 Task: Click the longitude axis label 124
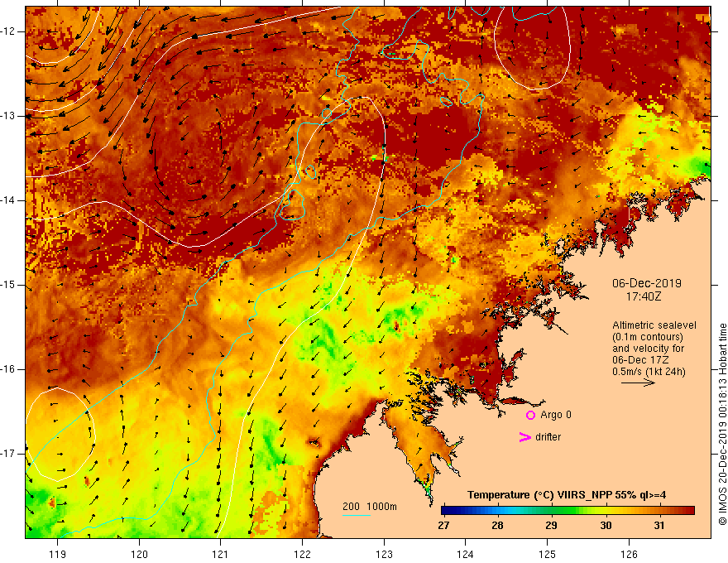pyautogui.click(x=466, y=554)
